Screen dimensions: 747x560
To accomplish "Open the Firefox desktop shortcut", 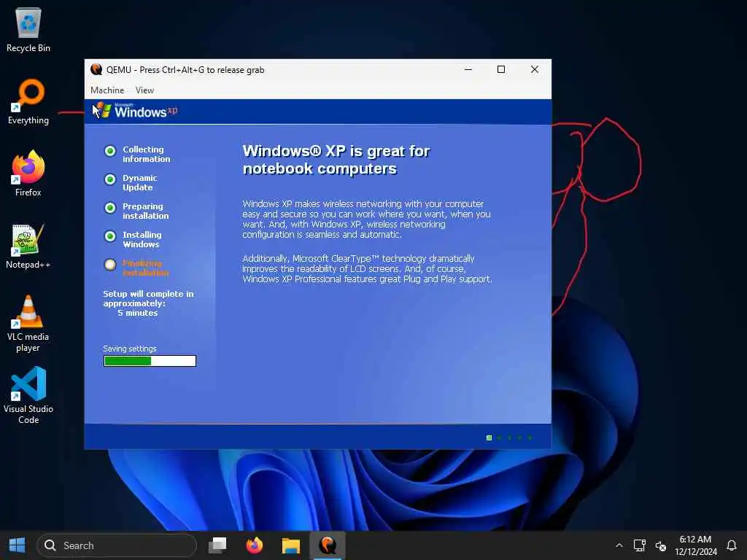I will pos(28,174).
